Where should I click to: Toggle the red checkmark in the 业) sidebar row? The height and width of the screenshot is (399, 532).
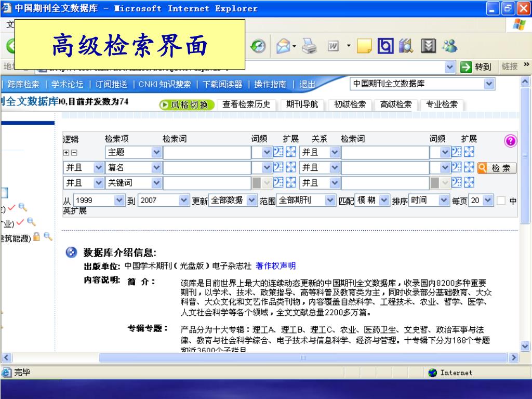pyautogui.click(x=20, y=222)
